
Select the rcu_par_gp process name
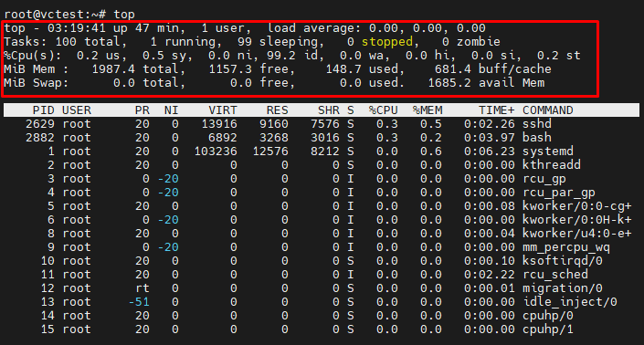point(558,193)
